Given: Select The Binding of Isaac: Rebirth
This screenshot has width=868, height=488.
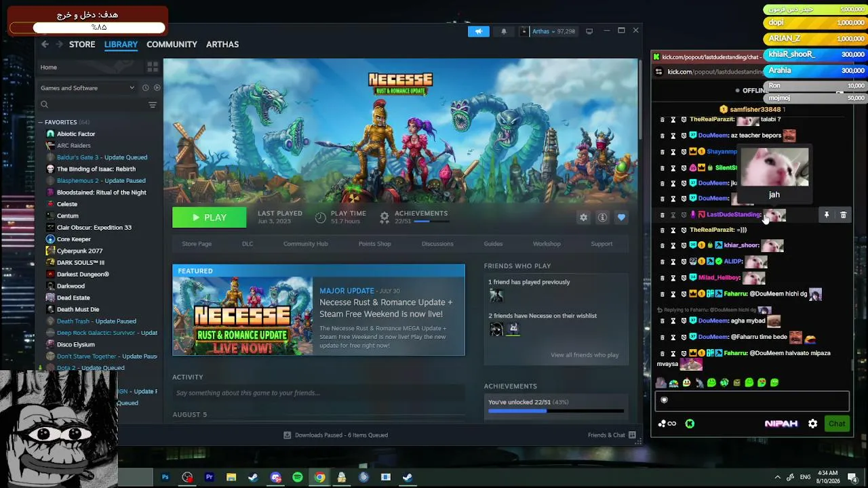Looking at the screenshot, I should (x=96, y=169).
